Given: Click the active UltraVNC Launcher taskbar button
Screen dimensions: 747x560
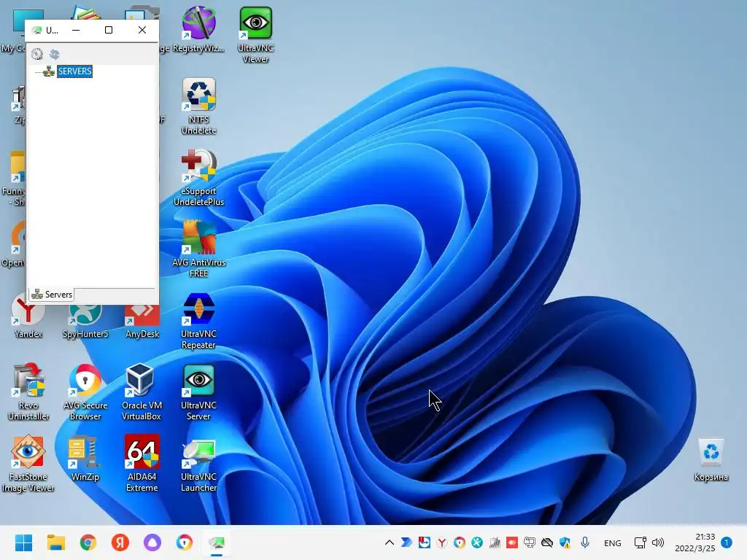Looking at the screenshot, I should tap(217, 542).
